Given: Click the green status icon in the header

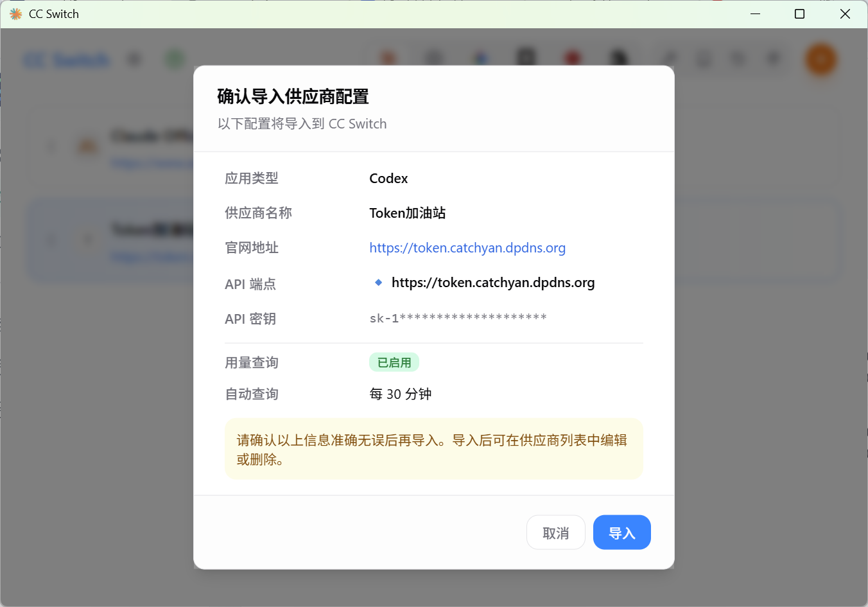Looking at the screenshot, I should 174,58.
